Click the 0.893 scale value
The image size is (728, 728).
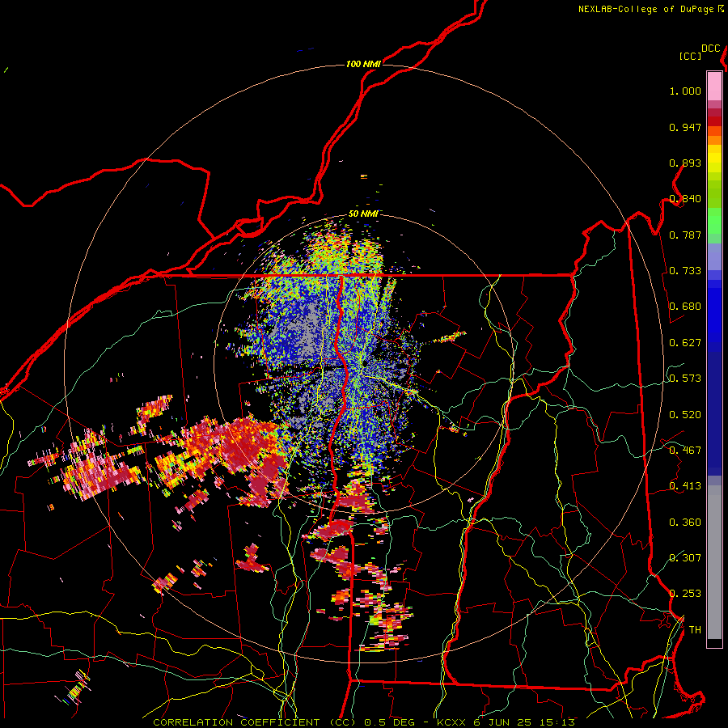pos(685,163)
